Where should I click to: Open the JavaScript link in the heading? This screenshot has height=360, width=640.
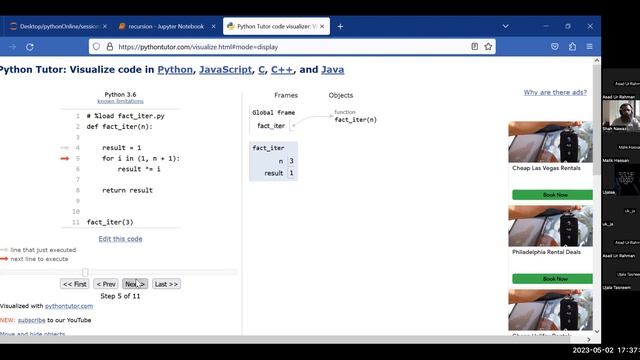click(225, 70)
